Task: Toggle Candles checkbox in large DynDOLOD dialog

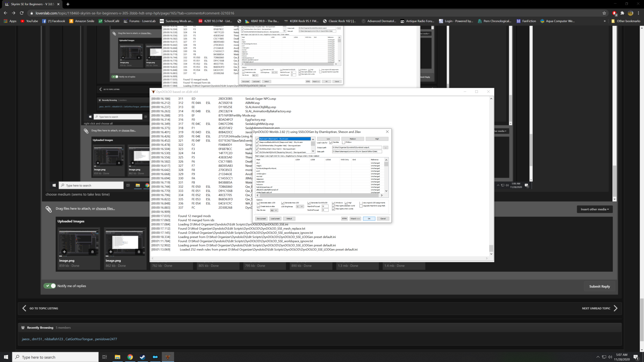Action: click(x=331, y=143)
